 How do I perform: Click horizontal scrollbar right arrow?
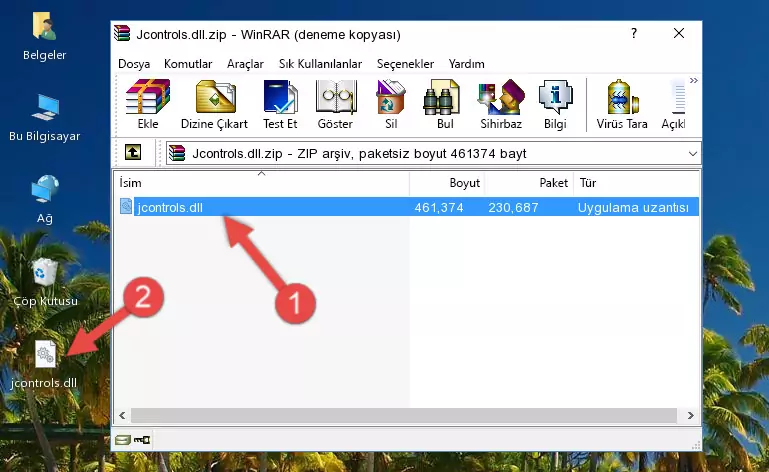pyautogui.click(x=691, y=416)
